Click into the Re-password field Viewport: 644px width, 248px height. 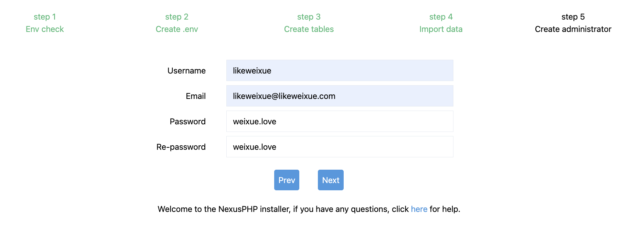[340, 147]
